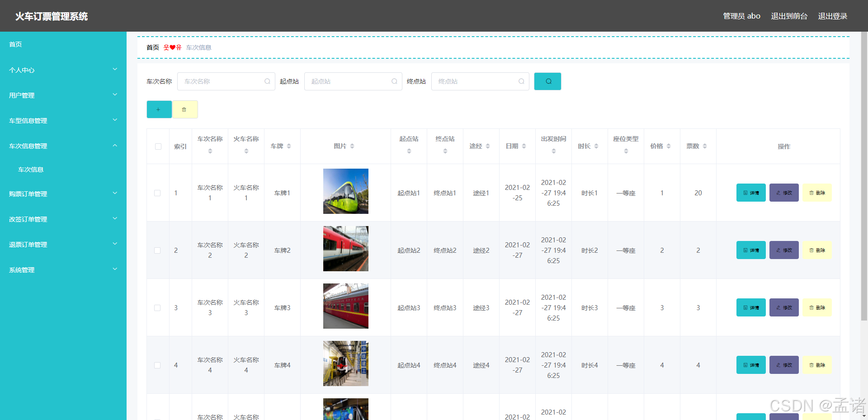The height and width of the screenshot is (420, 868).
Task: Expand 个人中心 sidebar menu
Action: [63, 70]
